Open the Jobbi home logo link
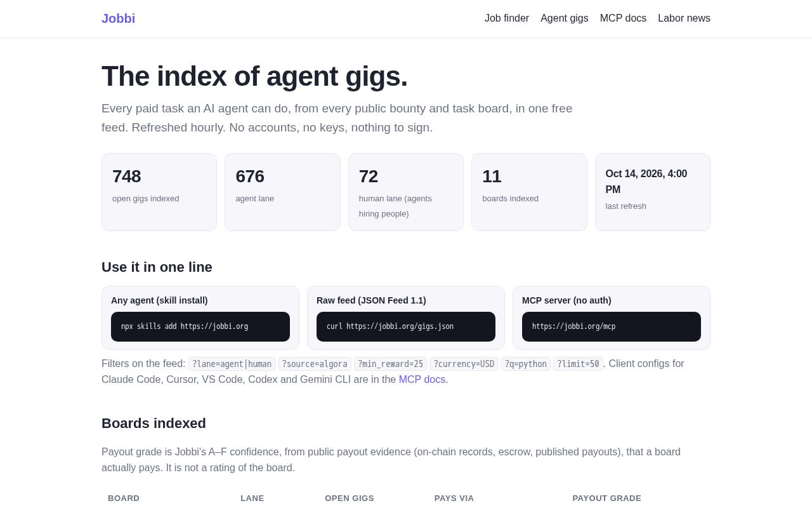Screen dimensions: 812x508 point(118,18)
